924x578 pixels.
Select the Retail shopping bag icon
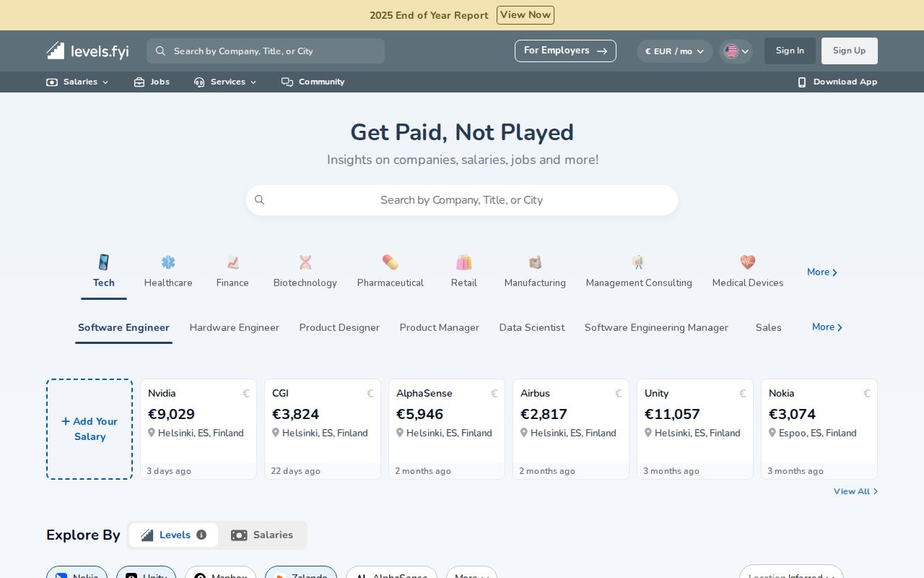tap(463, 262)
